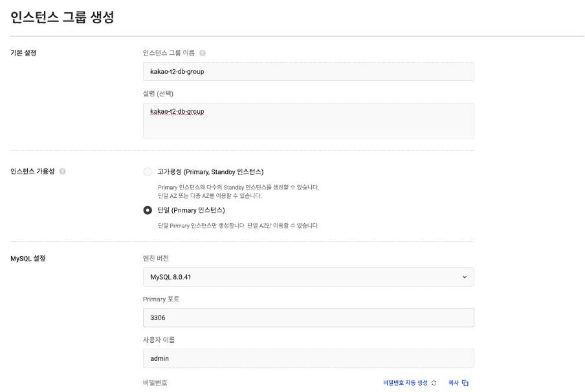Open the 엔진 버전 MySQL 8.0.41 dropdown
The height and width of the screenshot is (392, 585).
309,277
